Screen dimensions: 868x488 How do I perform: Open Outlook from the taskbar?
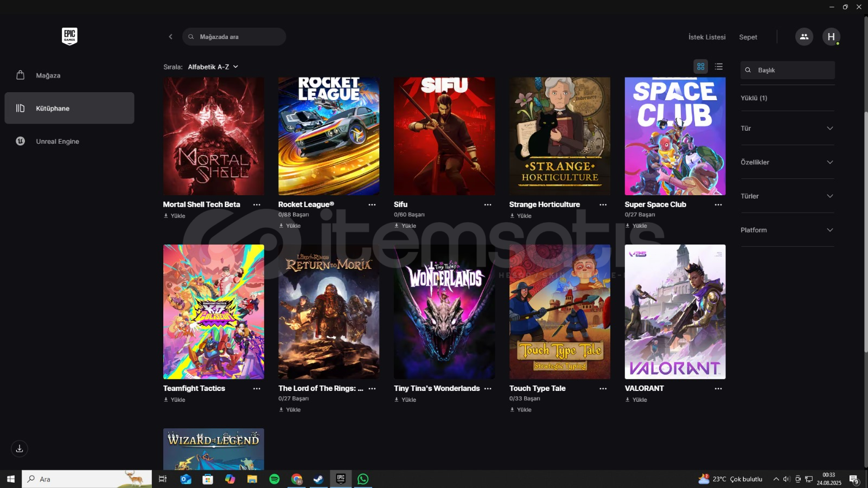(186, 479)
